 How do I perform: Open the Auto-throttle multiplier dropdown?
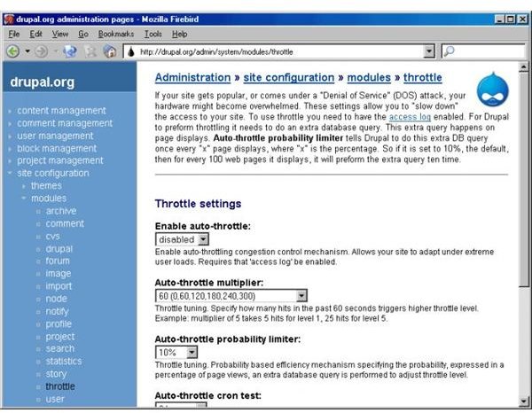tap(301, 296)
